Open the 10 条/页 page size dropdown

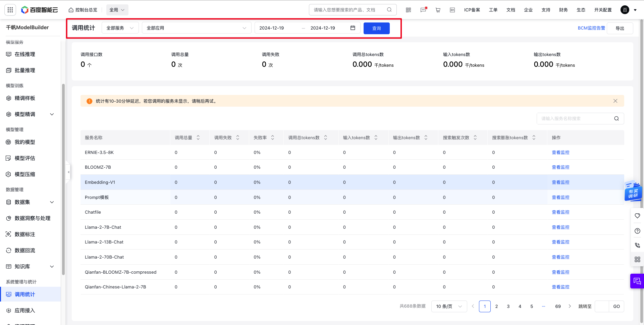449,306
